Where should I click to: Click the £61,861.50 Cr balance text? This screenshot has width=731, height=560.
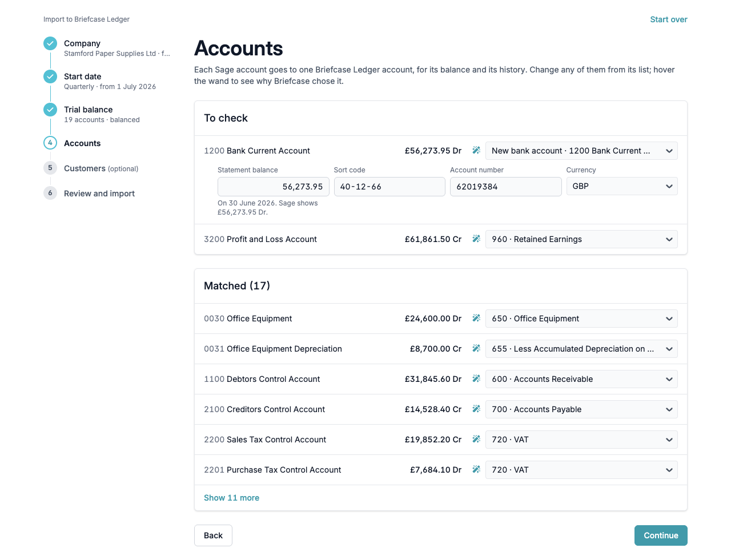pos(433,239)
